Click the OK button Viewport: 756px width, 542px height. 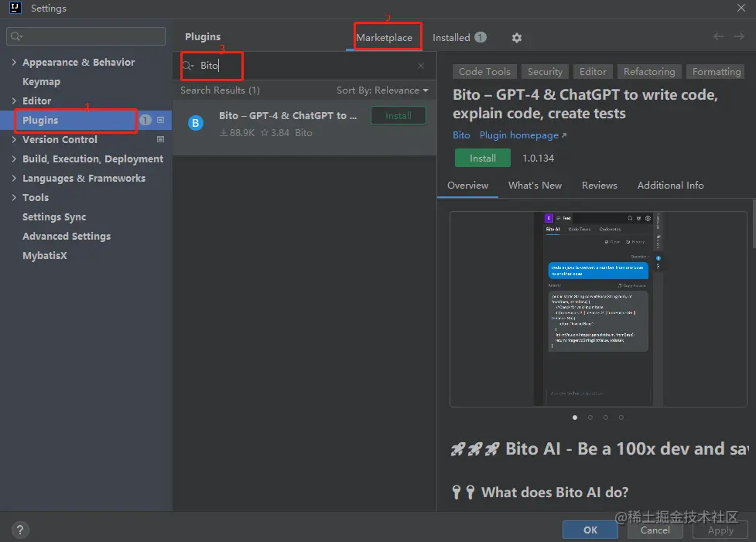[x=590, y=530]
